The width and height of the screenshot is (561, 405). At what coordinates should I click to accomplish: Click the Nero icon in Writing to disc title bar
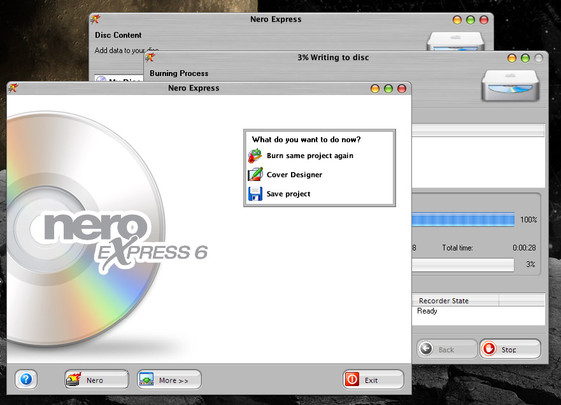(151, 57)
